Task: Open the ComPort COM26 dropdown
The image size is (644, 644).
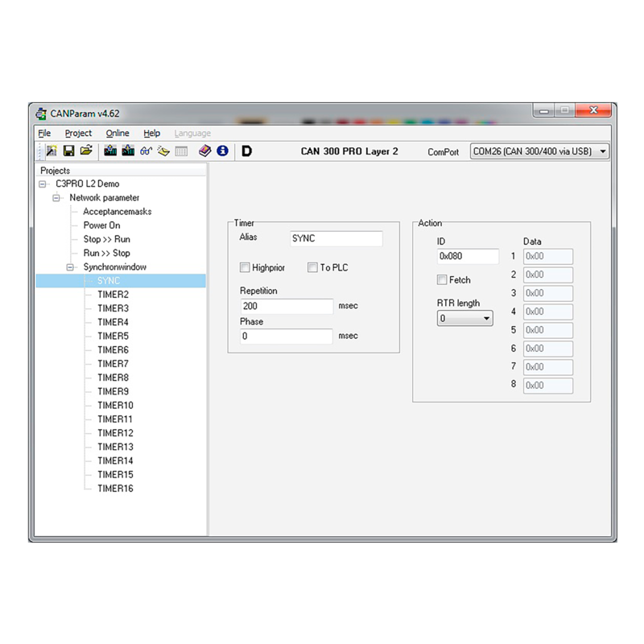Action: tap(539, 151)
